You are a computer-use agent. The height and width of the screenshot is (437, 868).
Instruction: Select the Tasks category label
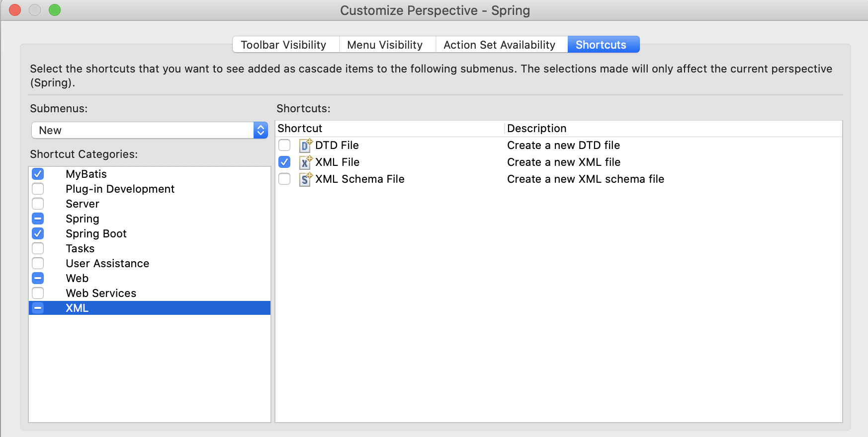click(x=80, y=248)
